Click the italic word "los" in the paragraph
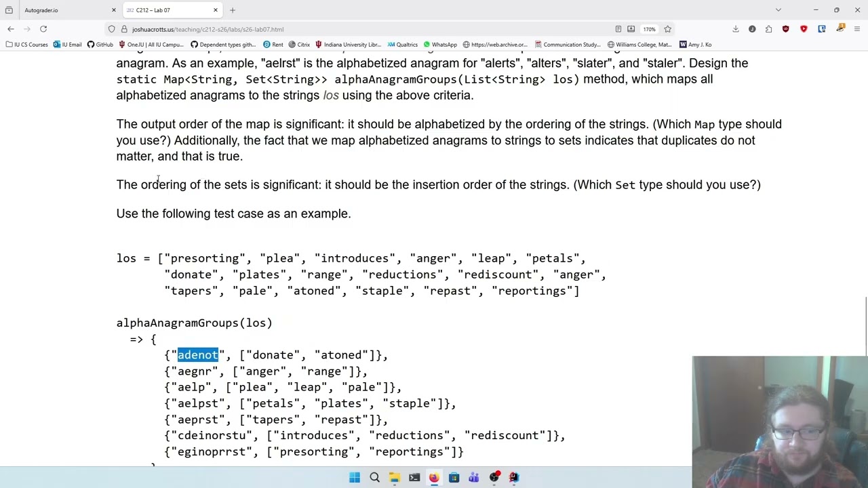The height and width of the screenshot is (488, 868). coord(331,96)
